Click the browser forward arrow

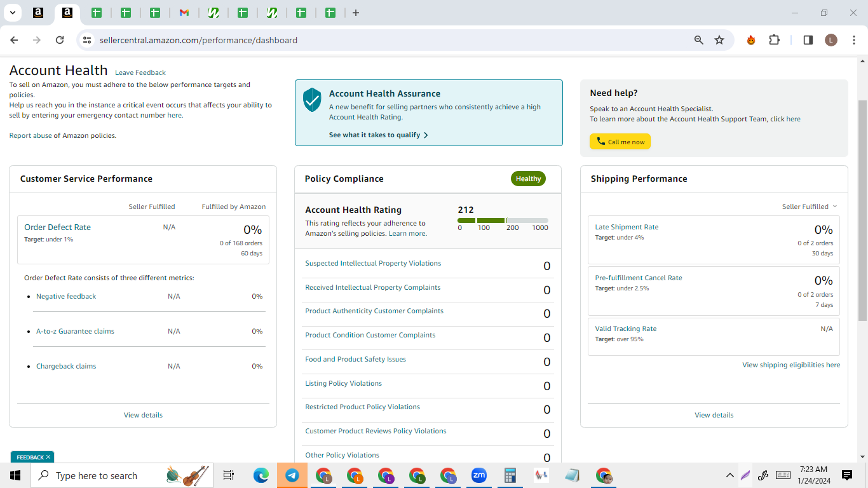pyautogui.click(x=37, y=40)
